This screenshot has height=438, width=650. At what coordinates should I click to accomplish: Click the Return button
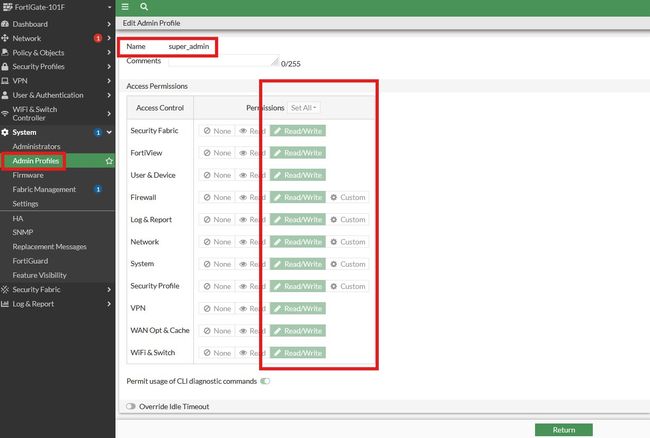564,430
